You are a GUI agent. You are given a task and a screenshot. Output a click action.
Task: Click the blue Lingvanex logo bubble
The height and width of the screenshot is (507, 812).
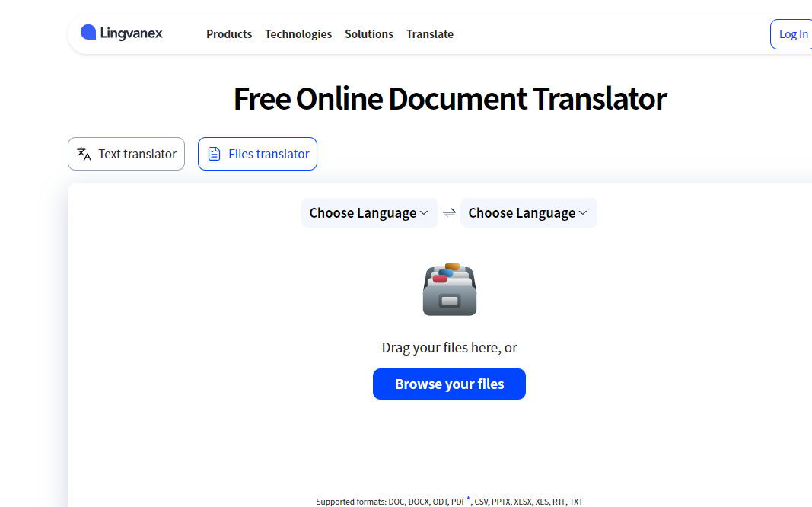click(88, 33)
